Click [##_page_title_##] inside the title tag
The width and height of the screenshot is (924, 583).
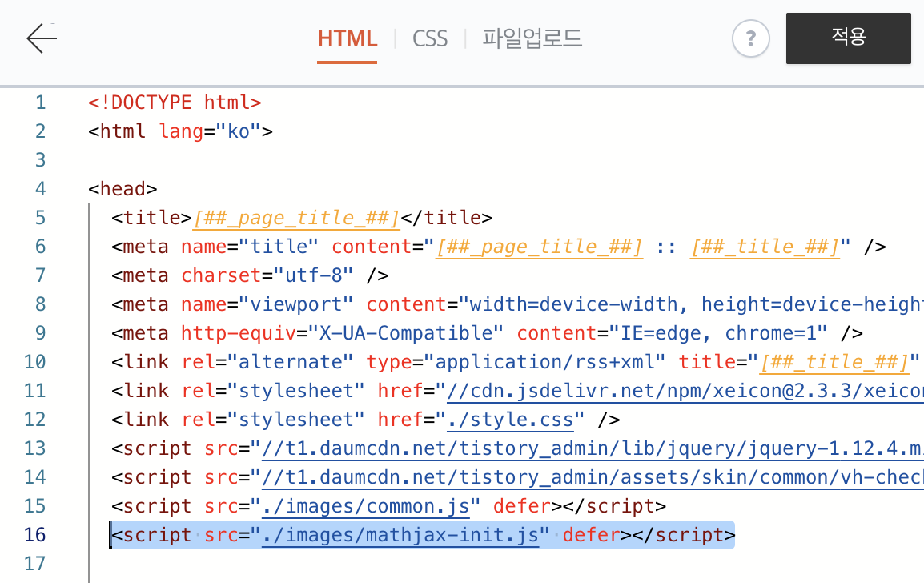296,218
